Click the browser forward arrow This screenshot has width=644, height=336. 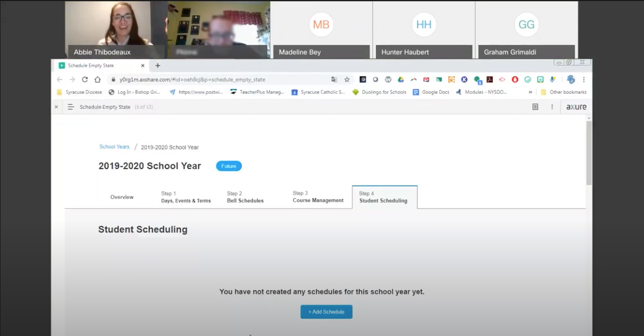[72, 80]
